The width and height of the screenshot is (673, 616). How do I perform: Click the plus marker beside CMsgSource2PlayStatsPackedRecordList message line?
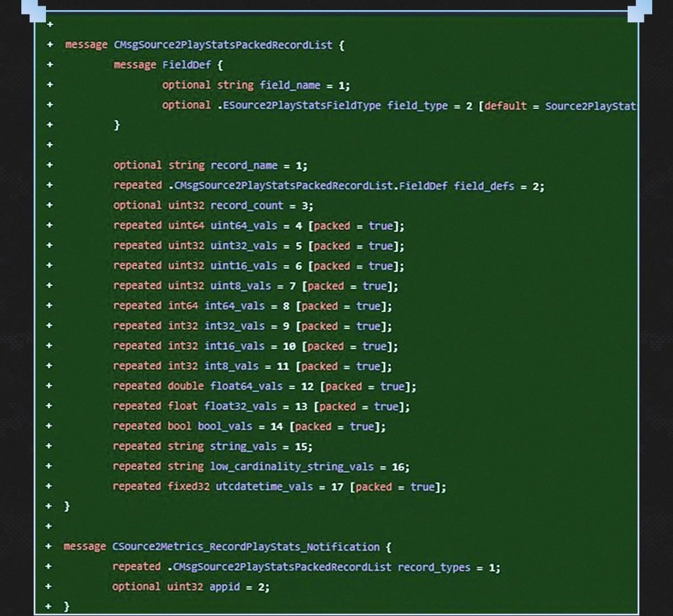pyautogui.click(x=49, y=45)
